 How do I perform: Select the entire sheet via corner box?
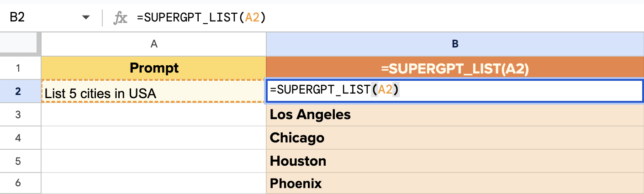[x=21, y=44]
